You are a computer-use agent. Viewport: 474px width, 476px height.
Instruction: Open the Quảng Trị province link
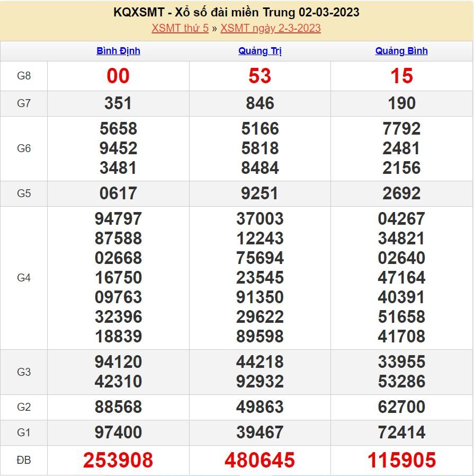[260, 51]
